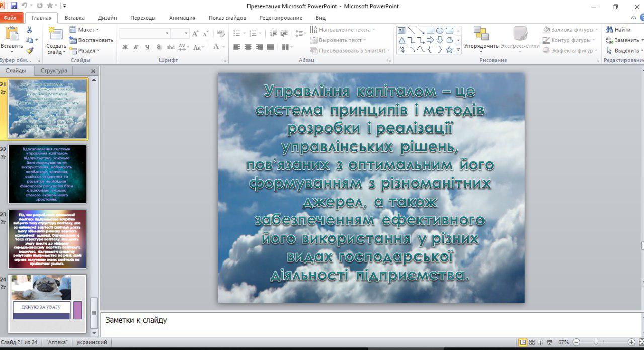
Task: Open the font name combo box
Action: point(145,33)
